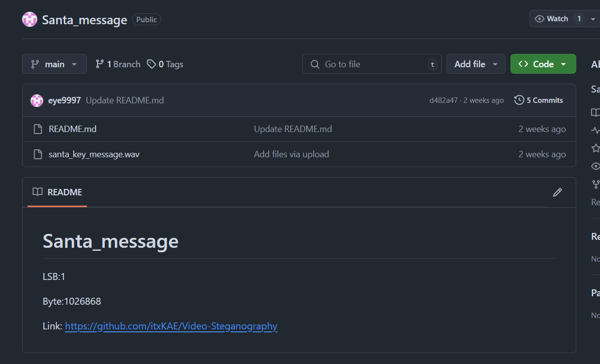Open the d482a47 commit hash
Image resolution: width=600 pixels, height=364 pixels.
443,100
